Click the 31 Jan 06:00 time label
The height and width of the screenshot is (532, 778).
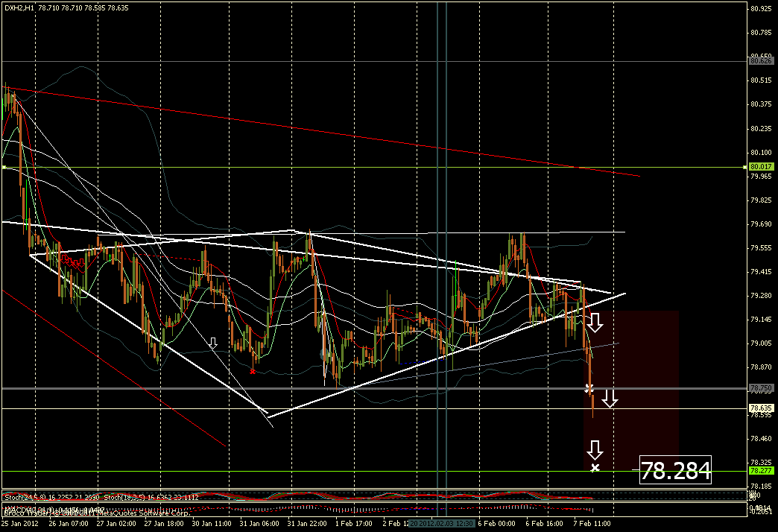[x=259, y=524]
